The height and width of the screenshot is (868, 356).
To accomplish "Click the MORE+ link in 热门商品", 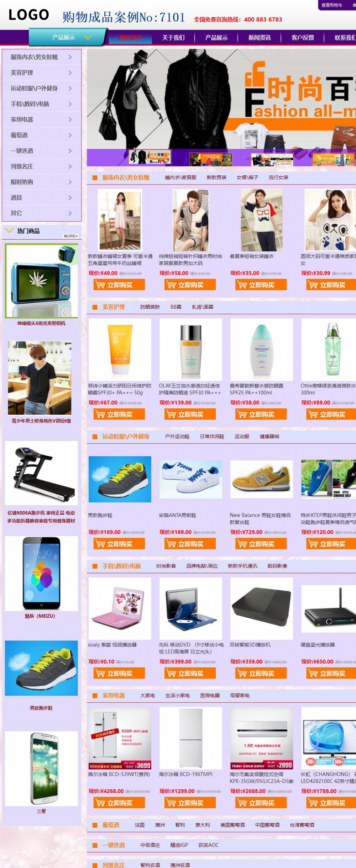I will [70, 236].
